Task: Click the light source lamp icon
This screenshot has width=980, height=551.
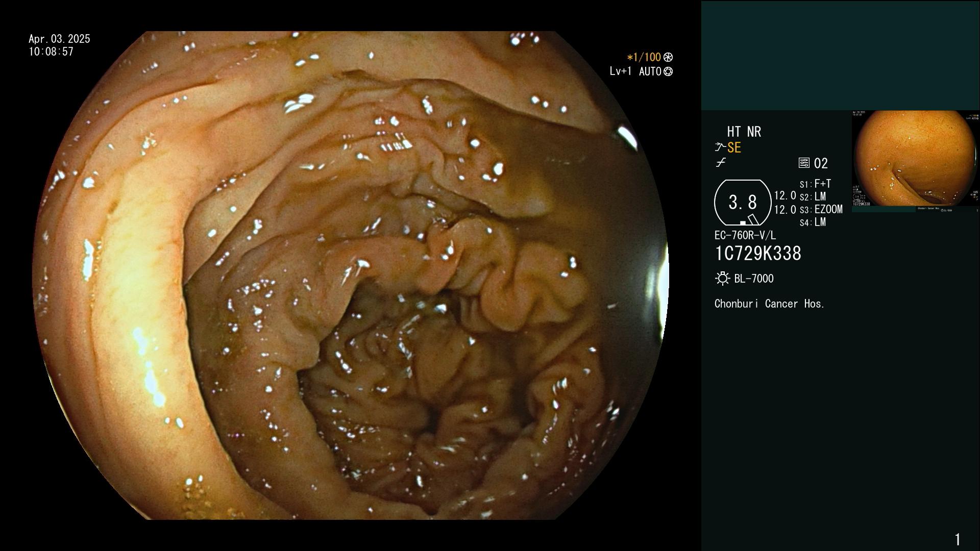Action: coord(722,279)
